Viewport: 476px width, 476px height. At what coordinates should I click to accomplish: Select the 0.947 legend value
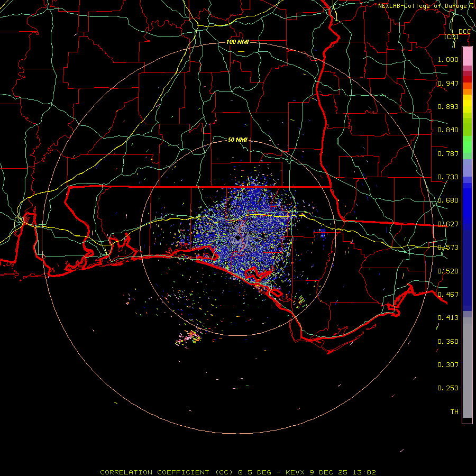(x=448, y=83)
